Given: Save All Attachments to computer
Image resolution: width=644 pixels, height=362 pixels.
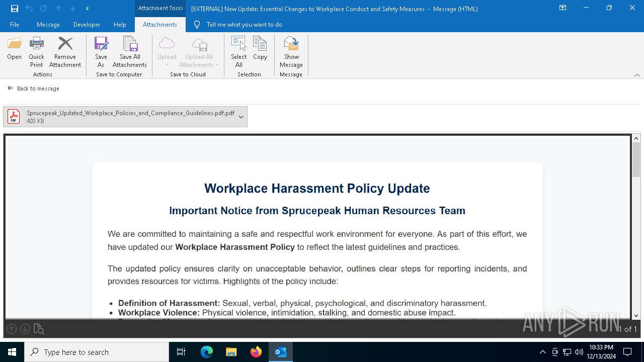Looking at the screenshot, I should (130, 52).
